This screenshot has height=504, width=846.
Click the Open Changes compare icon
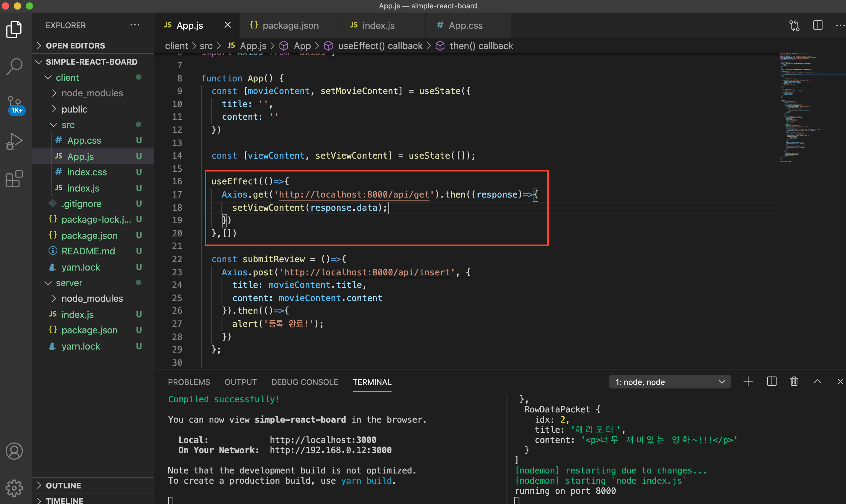(795, 25)
